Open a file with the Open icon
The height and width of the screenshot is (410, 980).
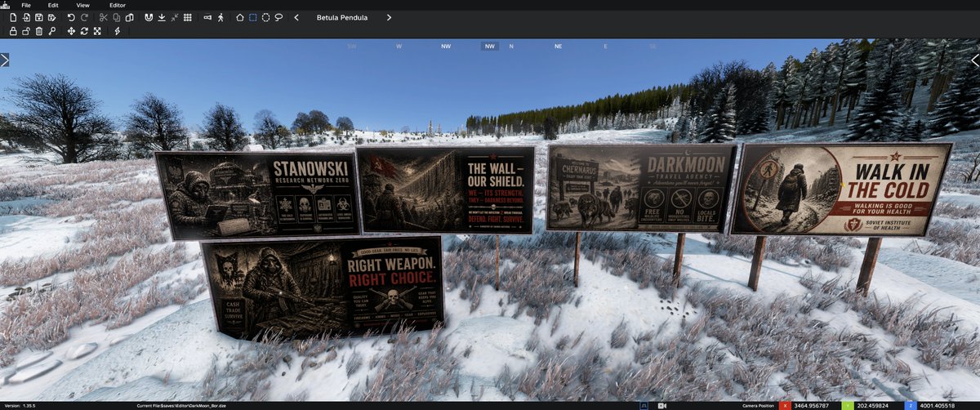(x=26, y=17)
